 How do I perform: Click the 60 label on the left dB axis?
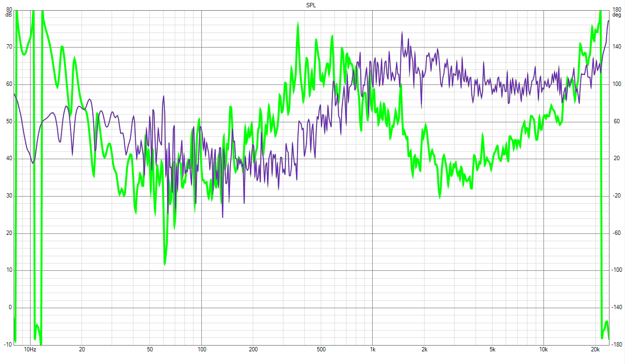coord(9,84)
